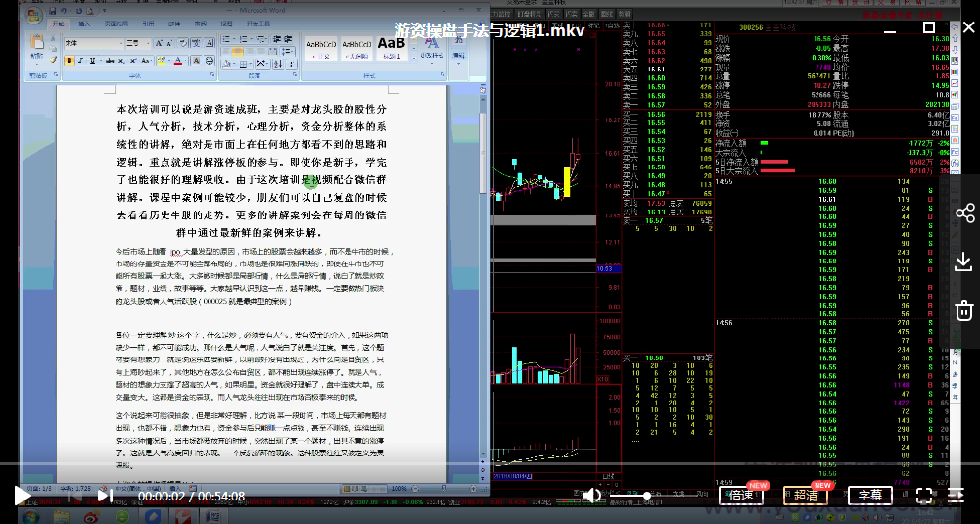Open the 倍速 playback speed menu
Screen dimensions: 980x524
pyautogui.click(x=741, y=496)
